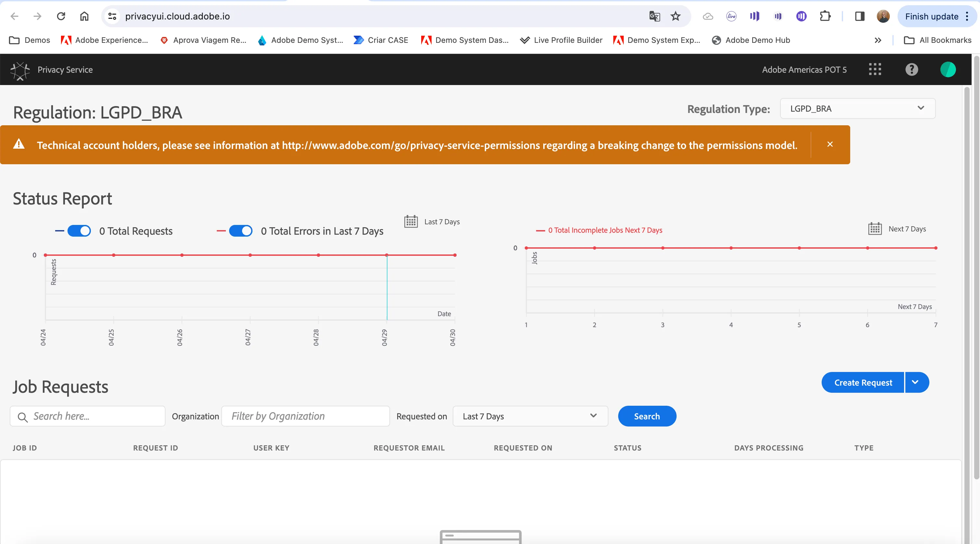The image size is (980, 544).
Task: Click 0 Total Incomplete Jobs legend
Action: pos(599,230)
